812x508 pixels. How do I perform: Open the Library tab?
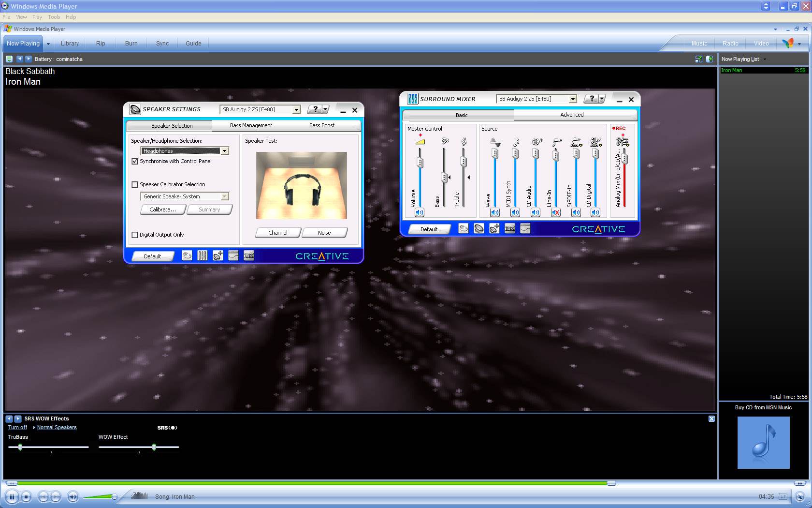point(70,43)
